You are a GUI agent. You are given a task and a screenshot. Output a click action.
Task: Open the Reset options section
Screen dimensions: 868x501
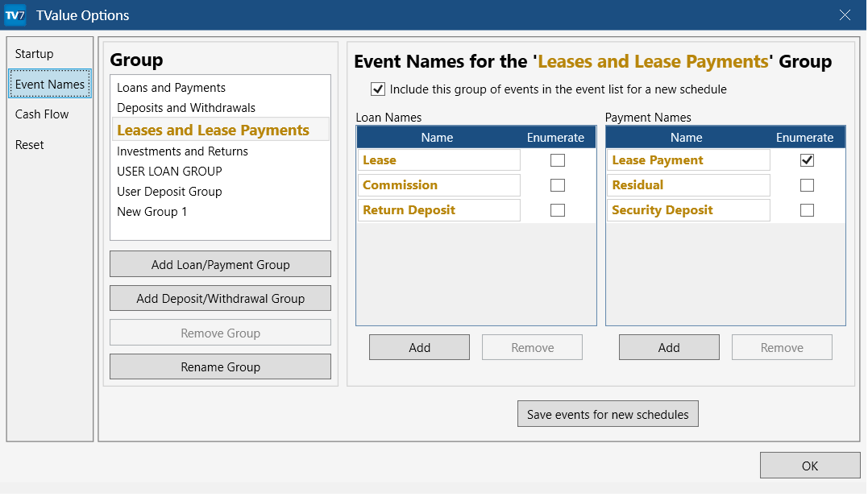pyautogui.click(x=29, y=144)
